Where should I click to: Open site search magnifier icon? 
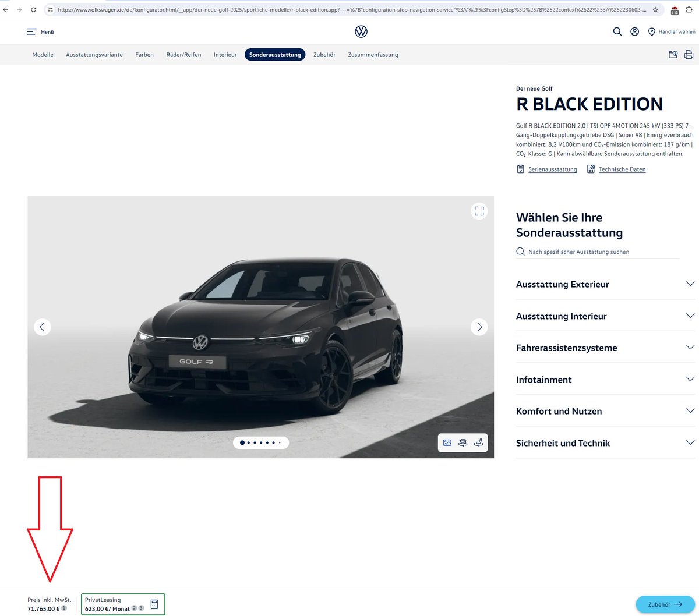point(617,31)
